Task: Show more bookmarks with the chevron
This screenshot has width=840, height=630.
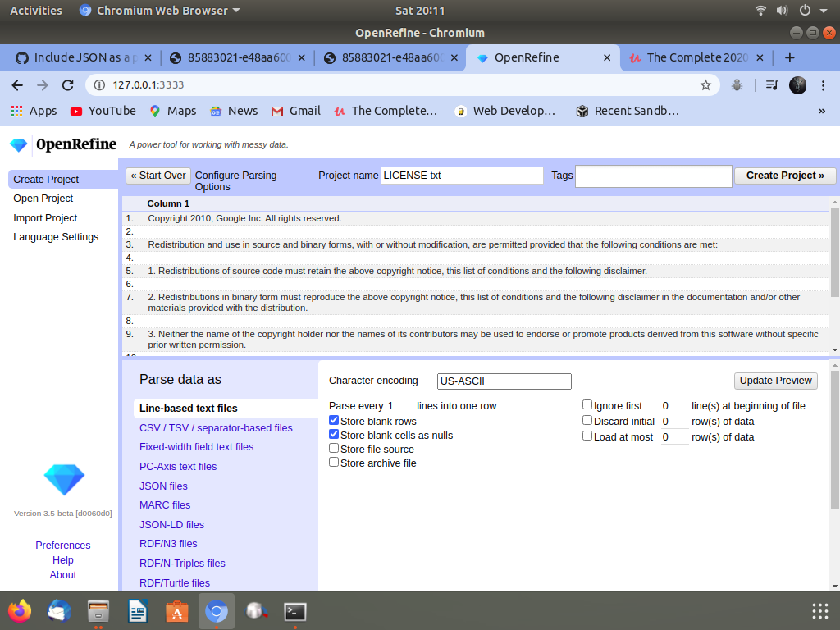Action: (x=822, y=111)
